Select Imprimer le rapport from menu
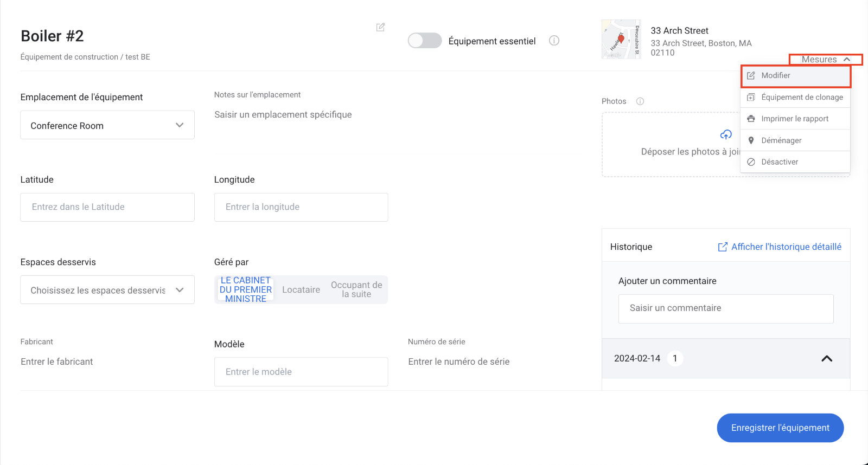 point(795,119)
